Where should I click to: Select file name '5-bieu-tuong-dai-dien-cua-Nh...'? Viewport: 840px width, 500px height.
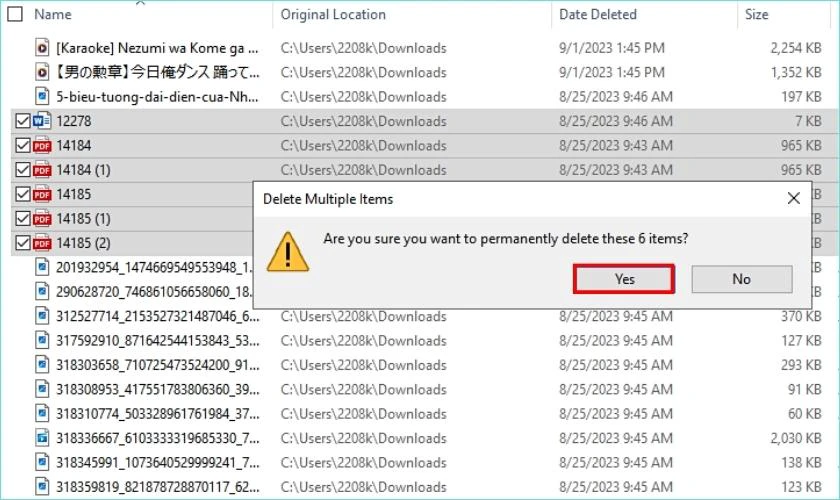tap(157, 97)
